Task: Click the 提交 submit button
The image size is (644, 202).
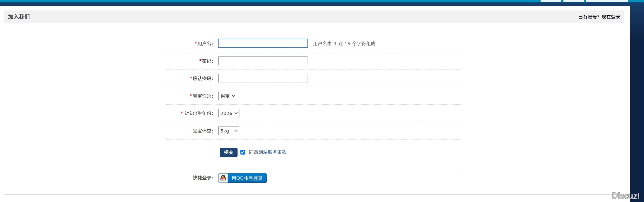Action: (x=228, y=152)
